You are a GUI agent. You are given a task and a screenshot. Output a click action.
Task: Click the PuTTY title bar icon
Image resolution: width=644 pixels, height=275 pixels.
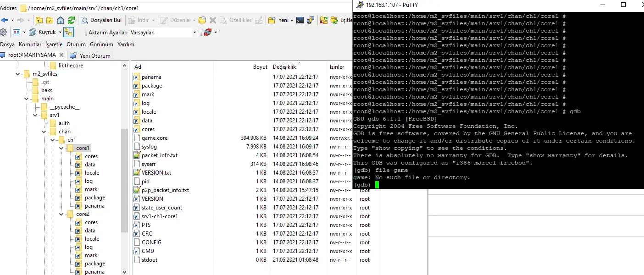pos(359,5)
